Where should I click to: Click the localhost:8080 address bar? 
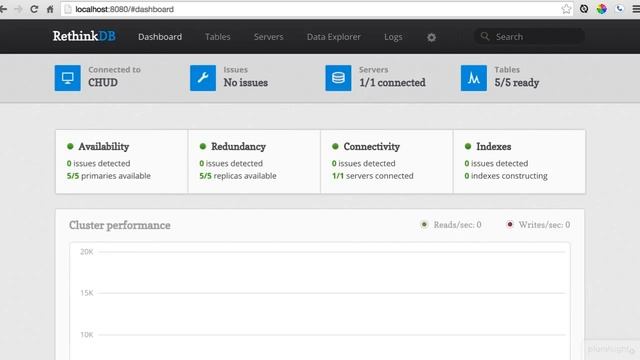[317, 9]
